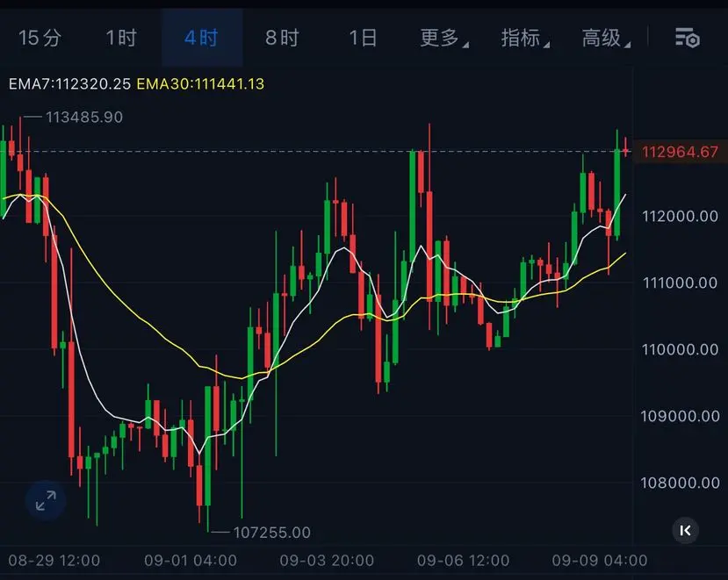Open the 更多 timeframe dropdown

443,38
